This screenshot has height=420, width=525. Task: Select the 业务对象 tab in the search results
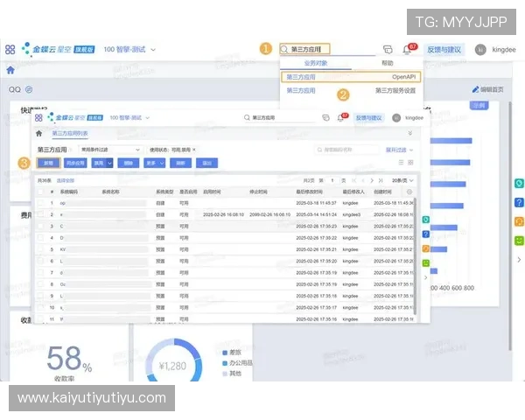(x=316, y=63)
